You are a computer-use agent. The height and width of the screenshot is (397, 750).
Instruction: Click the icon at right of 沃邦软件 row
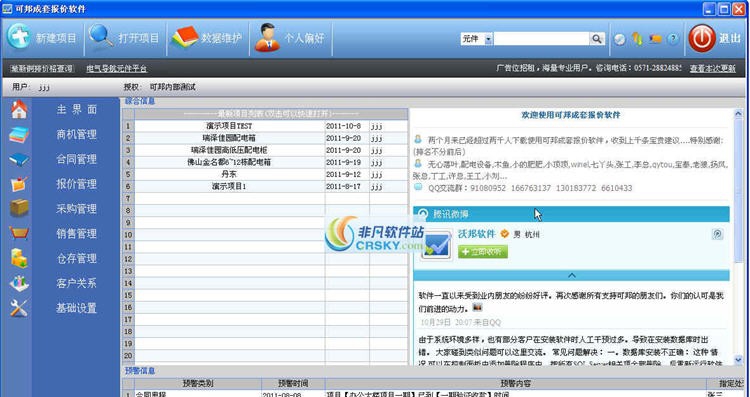tap(717, 234)
